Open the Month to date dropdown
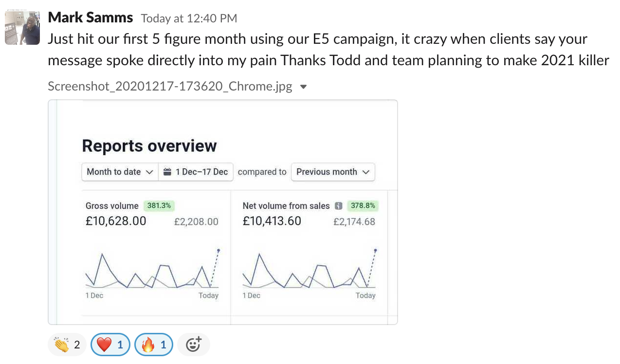This screenshot has width=620, height=364. pyautogui.click(x=120, y=172)
